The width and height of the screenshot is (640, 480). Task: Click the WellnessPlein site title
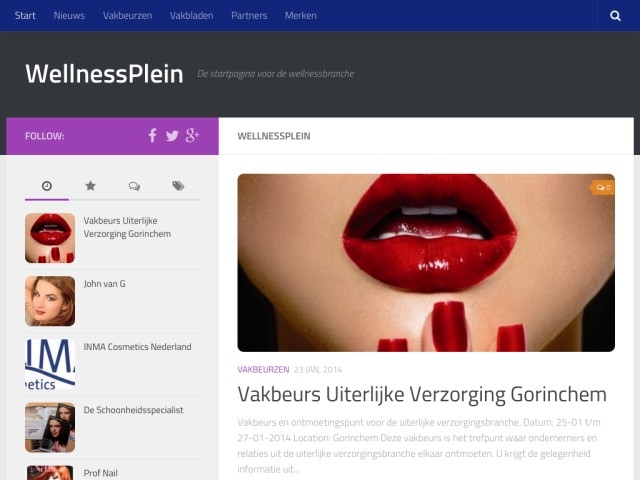tap(104, 74)
